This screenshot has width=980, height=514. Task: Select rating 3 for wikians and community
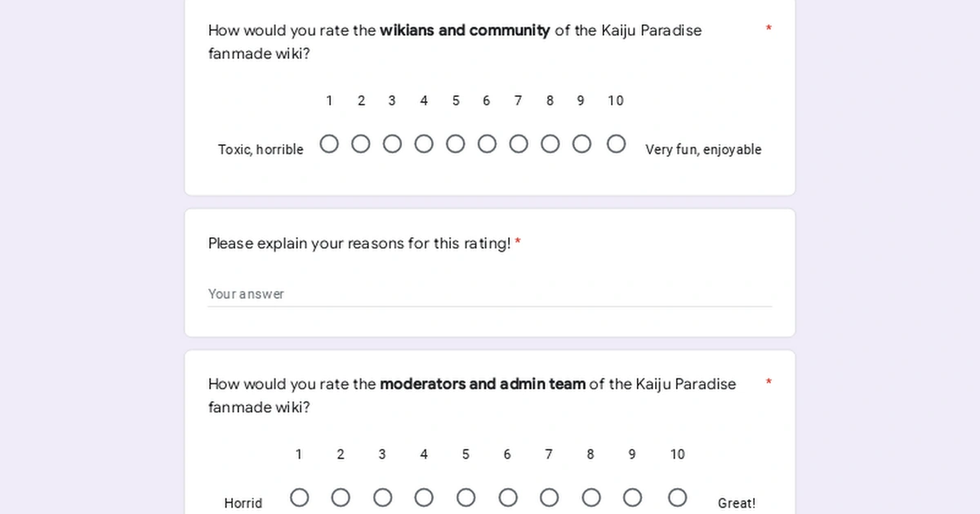point(392,144)
